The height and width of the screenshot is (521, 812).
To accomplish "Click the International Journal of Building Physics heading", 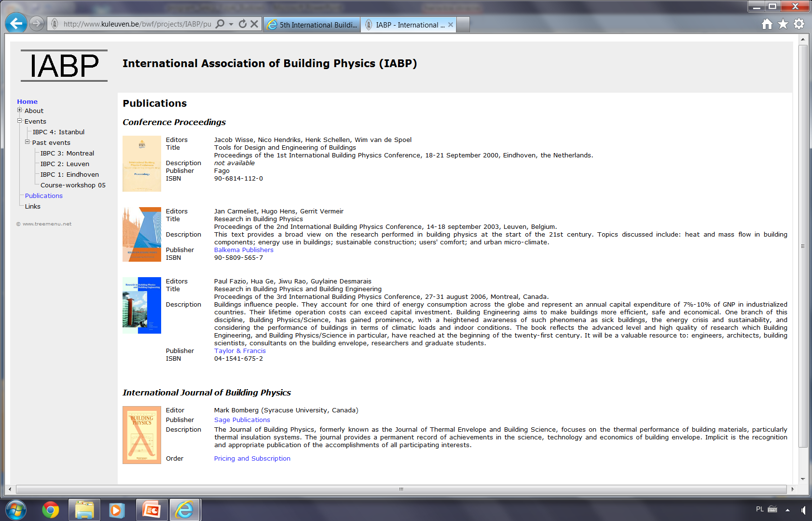I will point(206,393).
